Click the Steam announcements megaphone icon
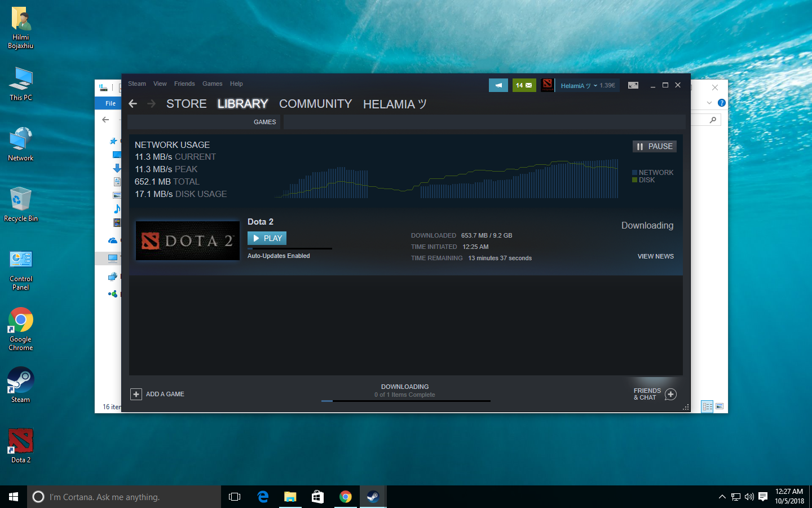812x508 pixels. pos(498,85)
